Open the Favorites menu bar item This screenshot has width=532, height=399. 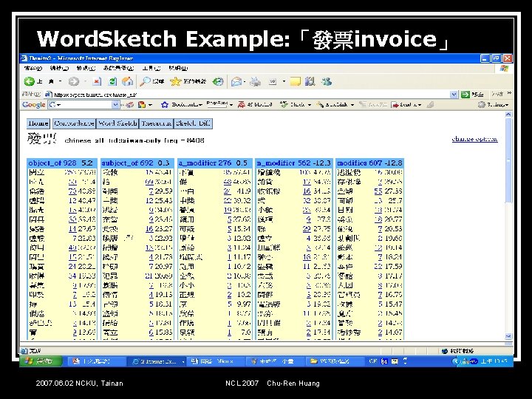118,68
